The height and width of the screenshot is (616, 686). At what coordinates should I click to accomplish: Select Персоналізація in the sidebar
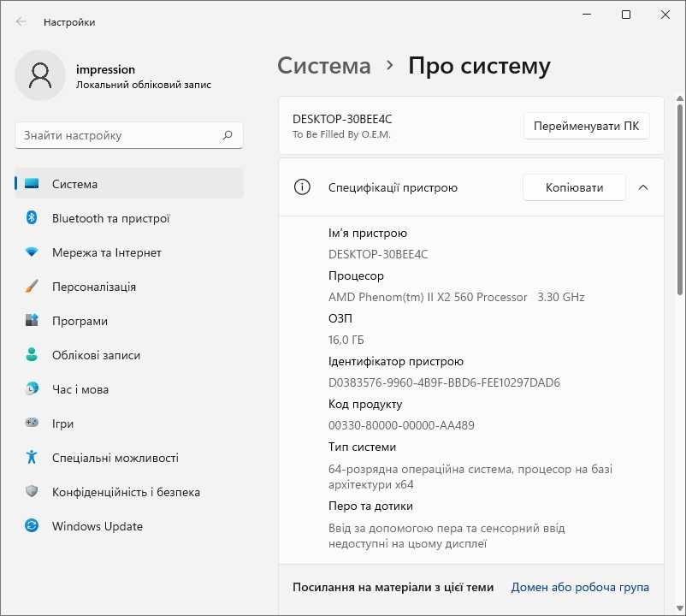(x=129, y=286)
